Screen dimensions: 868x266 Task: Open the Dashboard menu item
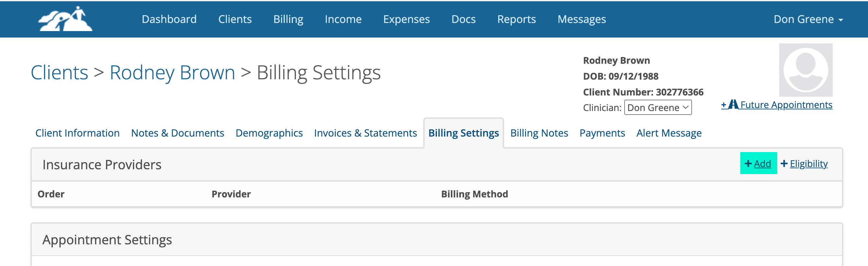click(169, 19)
